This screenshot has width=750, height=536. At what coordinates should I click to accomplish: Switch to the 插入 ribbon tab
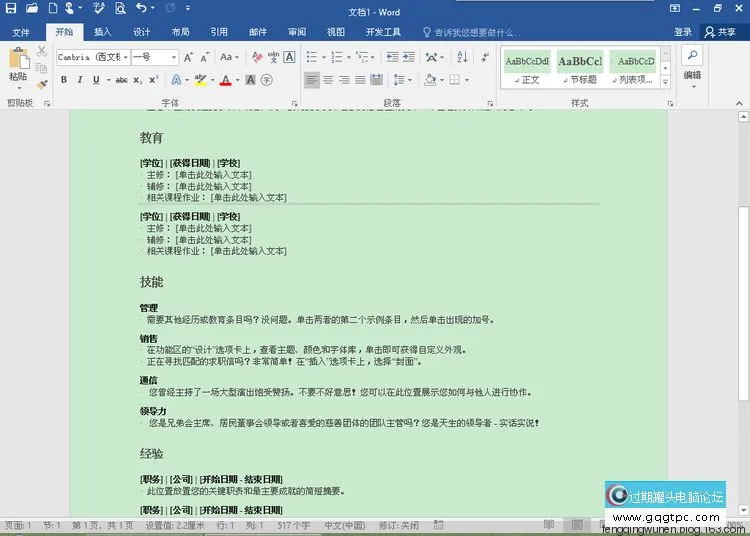102,32
